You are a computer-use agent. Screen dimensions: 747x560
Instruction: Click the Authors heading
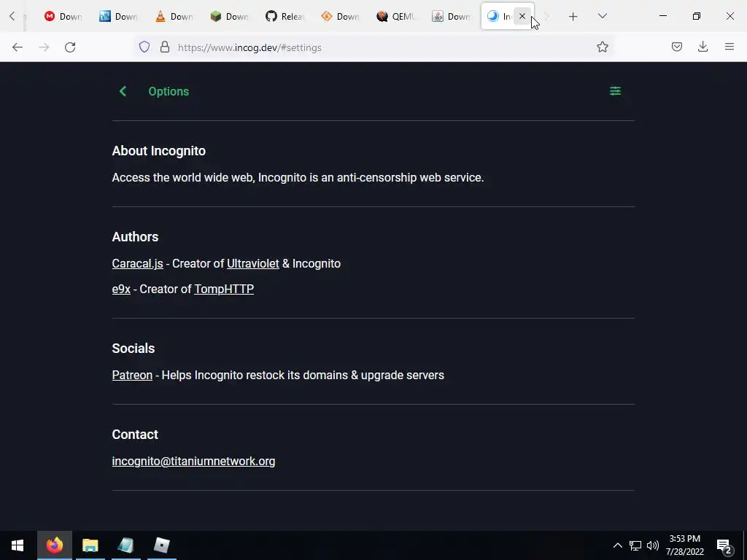click(135, 237)
